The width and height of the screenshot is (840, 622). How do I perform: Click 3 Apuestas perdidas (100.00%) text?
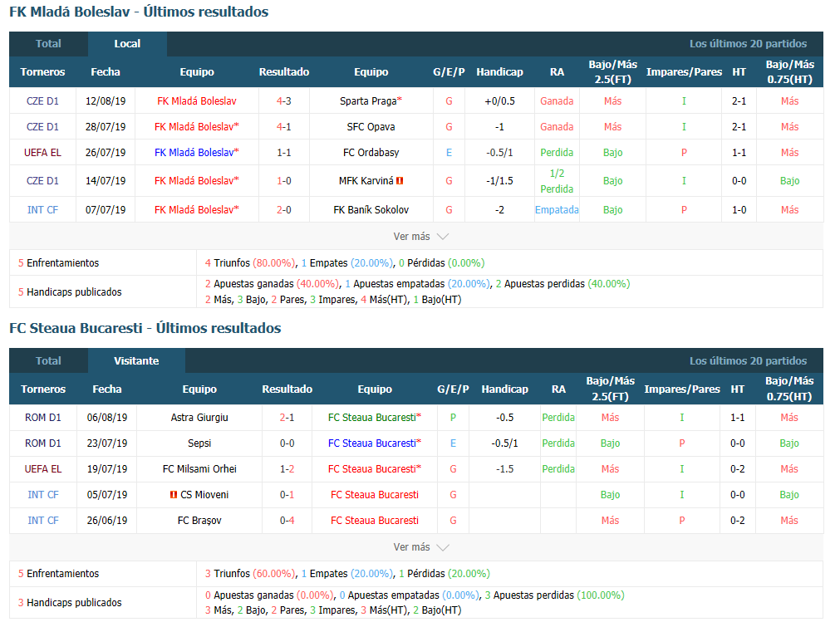coord(554,595)
